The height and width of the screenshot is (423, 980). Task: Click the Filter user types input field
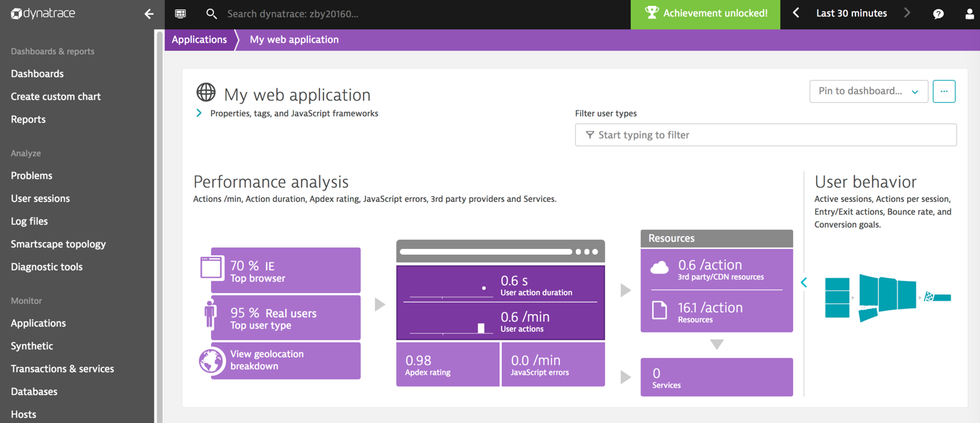tap(765, 135)
